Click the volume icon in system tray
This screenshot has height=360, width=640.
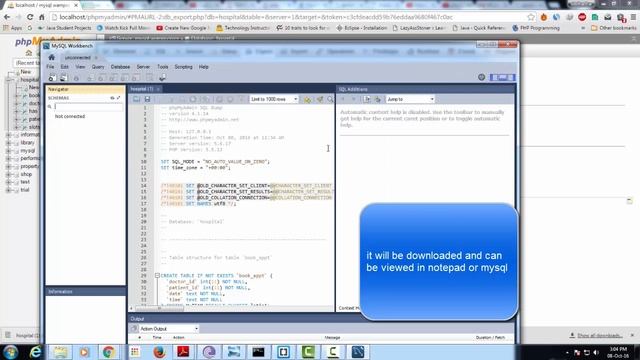[x=596, y=352]
